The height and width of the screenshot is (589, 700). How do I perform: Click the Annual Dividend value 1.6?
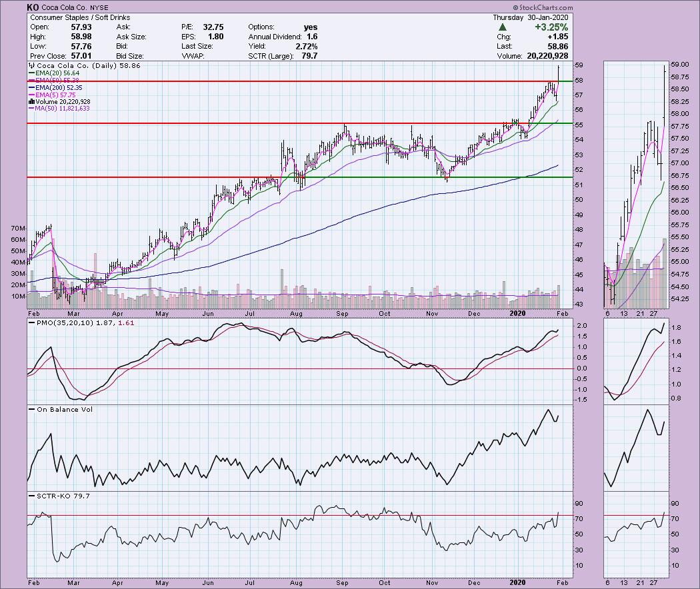(312, 37)
